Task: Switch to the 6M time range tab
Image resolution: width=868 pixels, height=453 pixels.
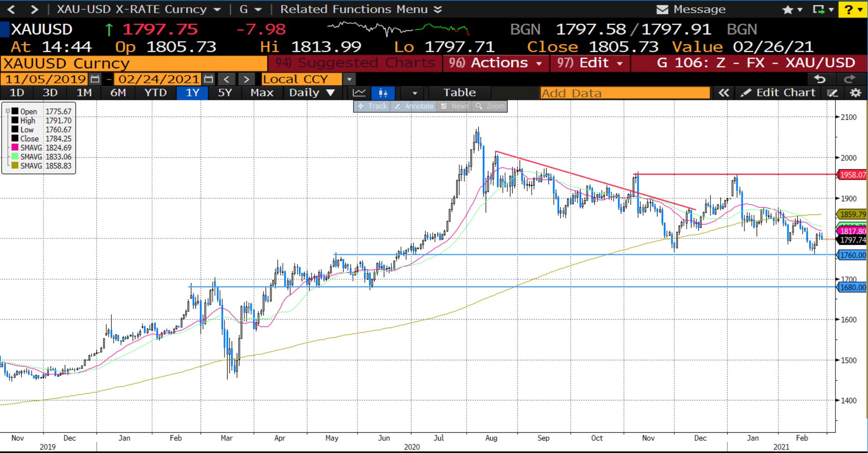Action: tap(118, 93)
